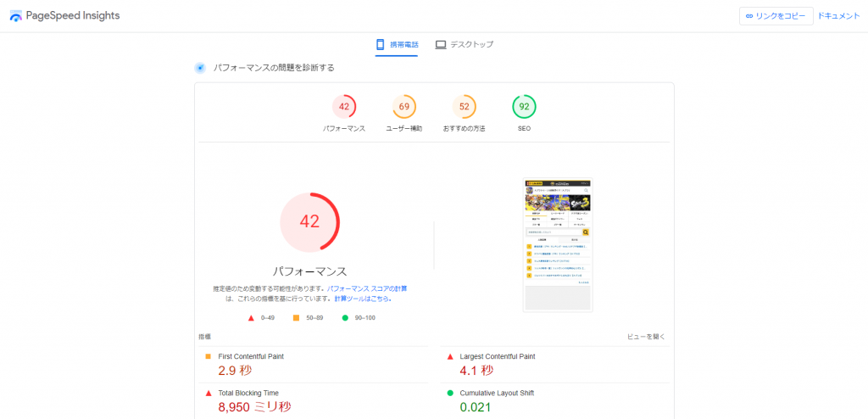The width and height of the screenshot is (868, 419).
Task: Open the 計算ツールはこちら link
Action: pos(362,299)
